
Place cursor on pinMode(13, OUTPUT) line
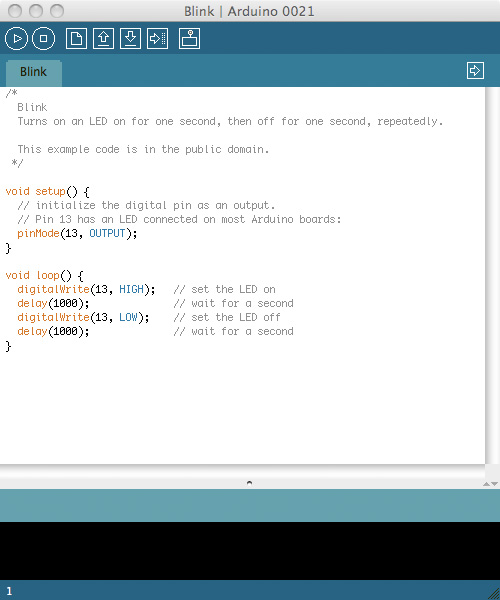[77, 233]
